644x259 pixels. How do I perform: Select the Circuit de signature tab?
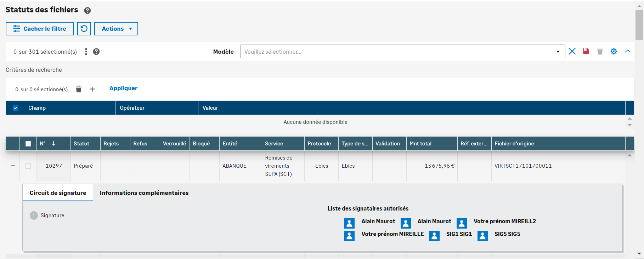click(58, 193)
